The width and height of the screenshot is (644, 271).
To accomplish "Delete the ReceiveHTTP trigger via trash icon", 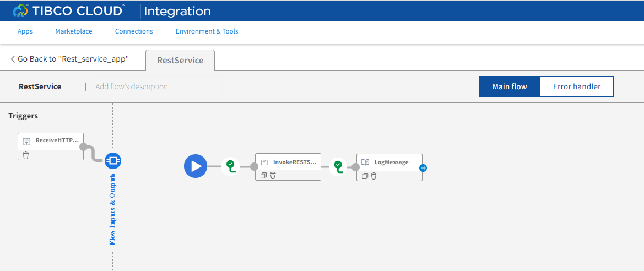I will coord(26,155).
